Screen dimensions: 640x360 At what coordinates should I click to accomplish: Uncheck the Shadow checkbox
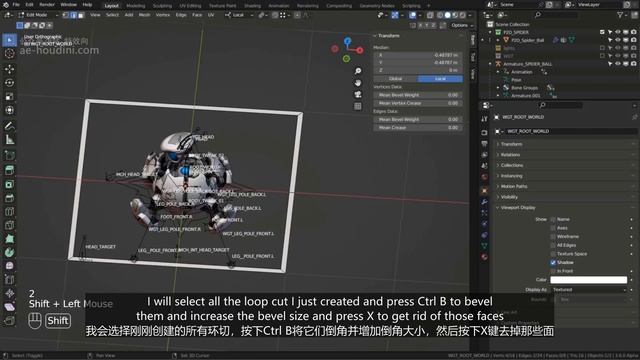tap(553, 262)
